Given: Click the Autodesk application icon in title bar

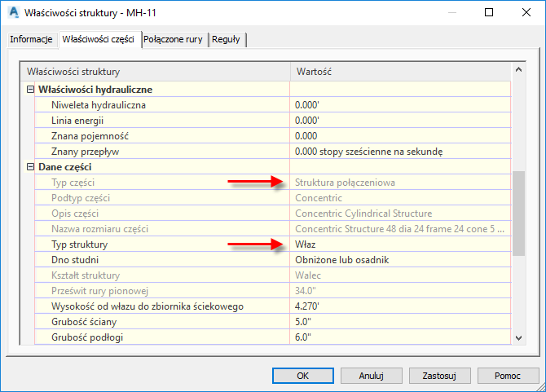Looking at the screenshot, I should [14, 12].
